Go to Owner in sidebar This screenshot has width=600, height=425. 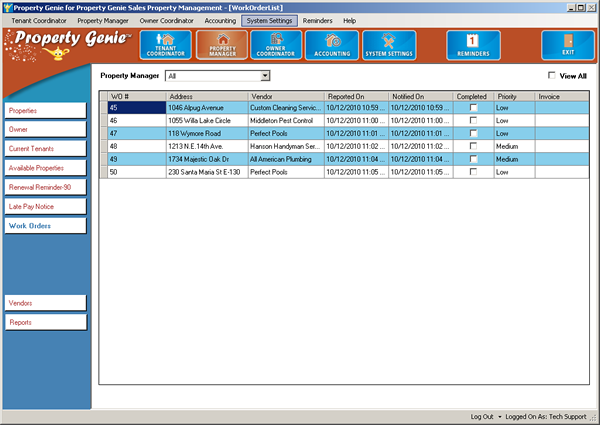coord(45,129)
